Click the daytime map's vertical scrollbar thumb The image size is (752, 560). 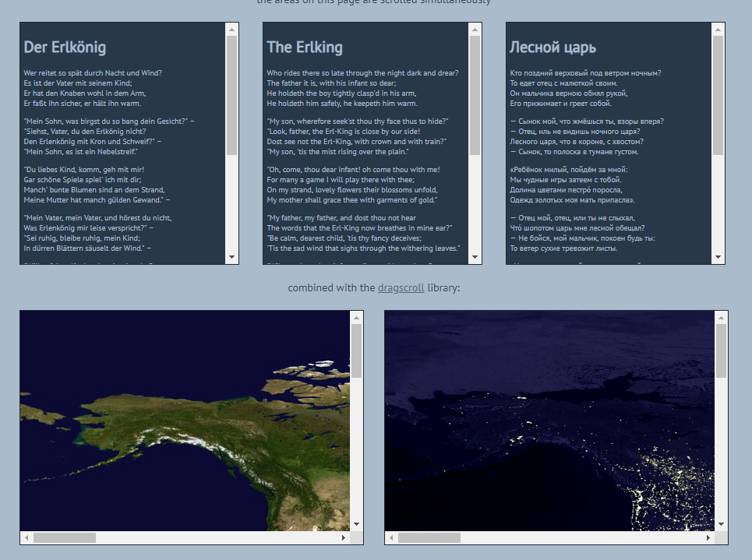[x=356, y=351]
